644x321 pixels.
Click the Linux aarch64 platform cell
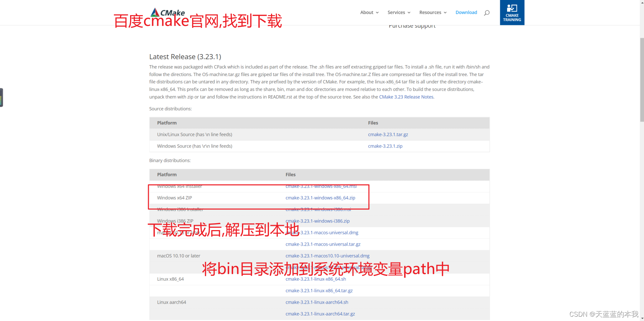[172, 302]
